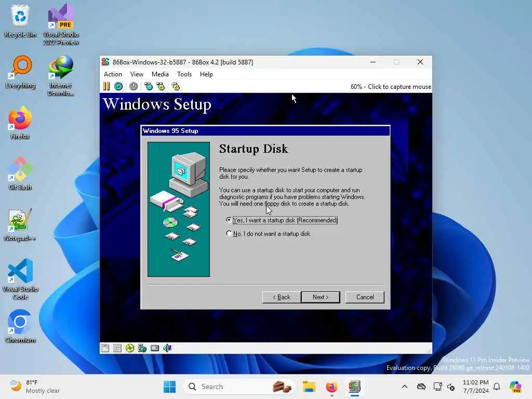This screenshot has width=532, height=399.
Task: Select 'No, I do not want a startup disk'
Action: coord(269,234)
